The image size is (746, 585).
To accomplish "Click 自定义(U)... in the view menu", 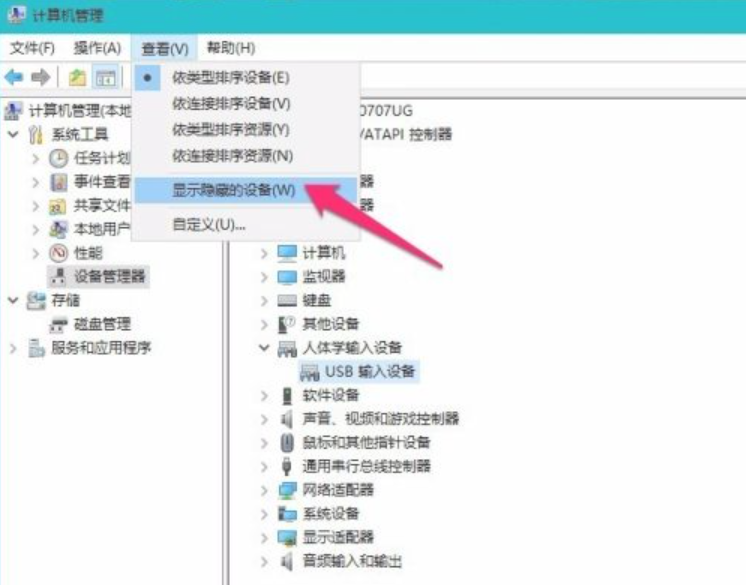I will [209, 224].
